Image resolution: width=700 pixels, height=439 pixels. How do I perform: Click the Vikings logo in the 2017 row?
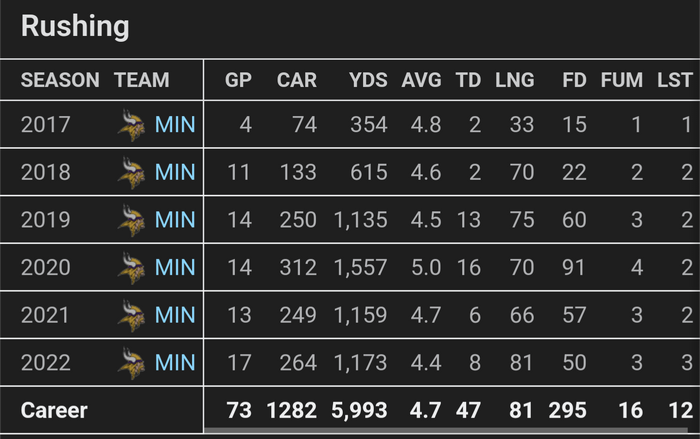(131, 125)
